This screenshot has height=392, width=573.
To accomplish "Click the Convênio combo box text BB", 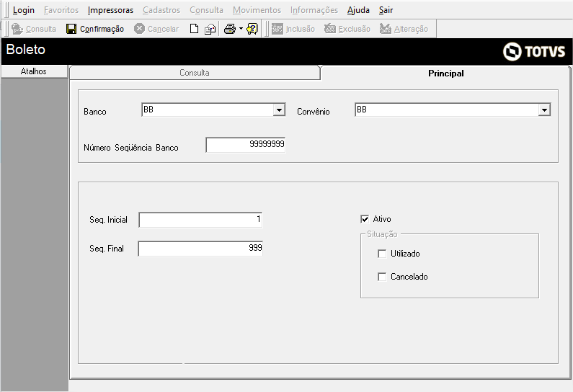I will [362, 110].
